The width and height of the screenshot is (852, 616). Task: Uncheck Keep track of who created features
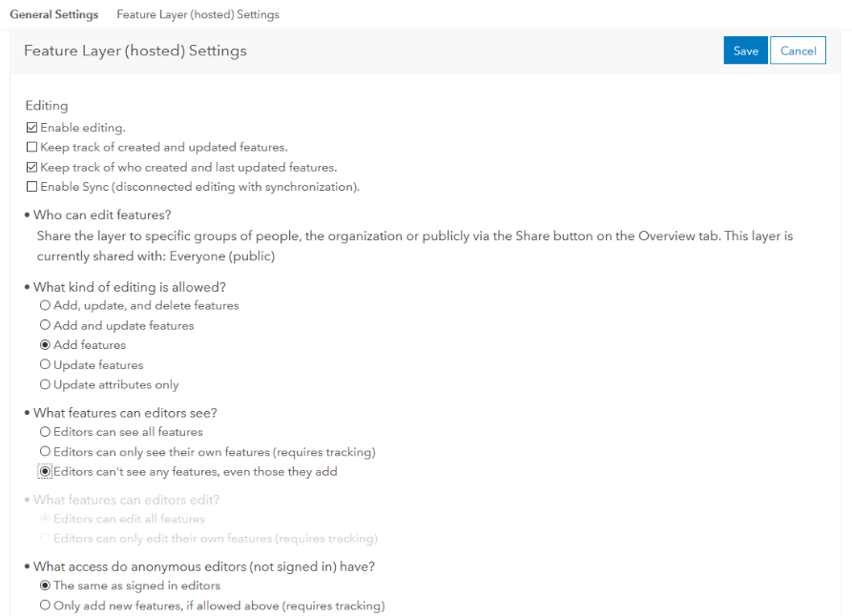32,168
